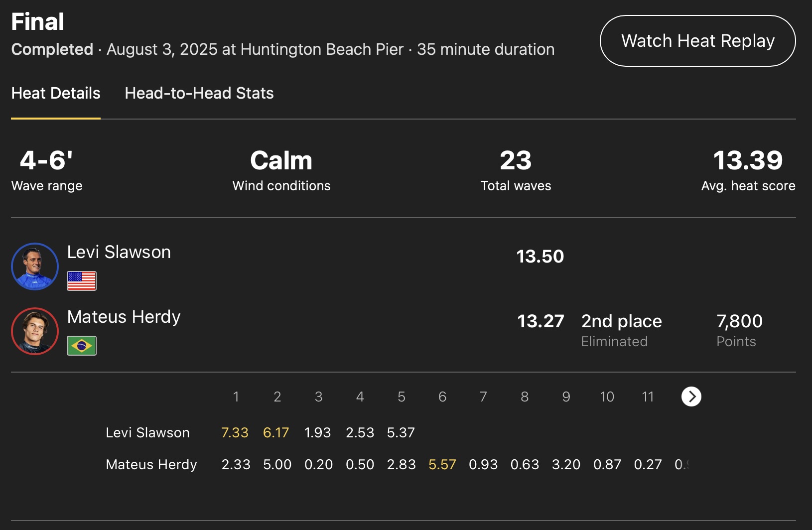Select Levi Slawson's 7.33 wave score
The height and width of the screenshot is (530, 812).
pos(235,432)
